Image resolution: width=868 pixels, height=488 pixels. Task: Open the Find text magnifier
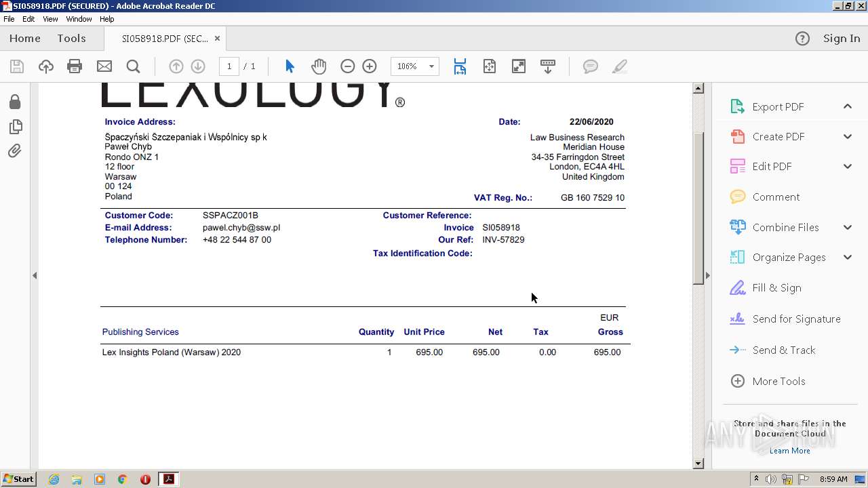click(133, 66)
